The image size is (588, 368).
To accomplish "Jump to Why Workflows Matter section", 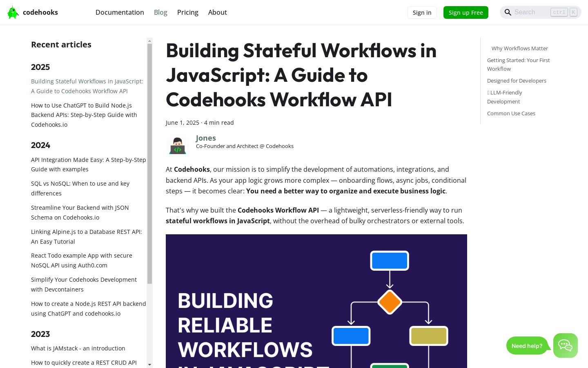I will tap(520, 48).
